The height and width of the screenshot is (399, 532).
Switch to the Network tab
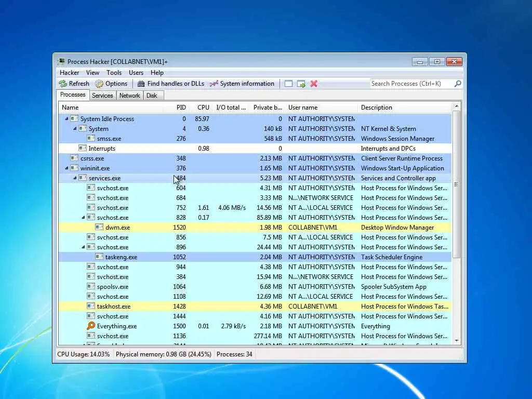(129, 96)
